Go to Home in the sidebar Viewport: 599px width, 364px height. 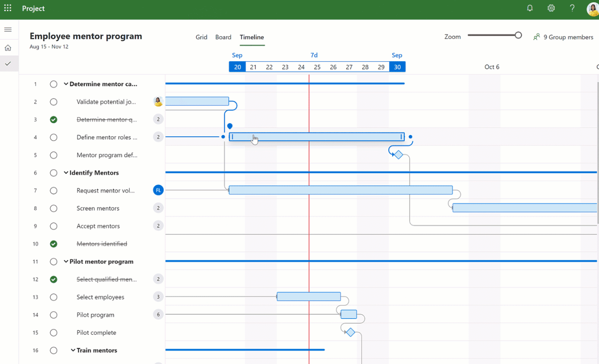click(8, 48)
